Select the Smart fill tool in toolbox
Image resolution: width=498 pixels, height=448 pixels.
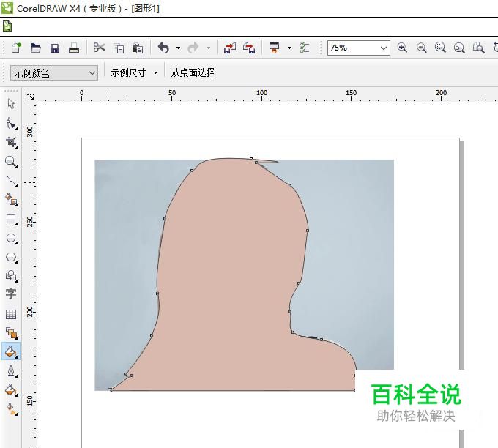[12, 200]
